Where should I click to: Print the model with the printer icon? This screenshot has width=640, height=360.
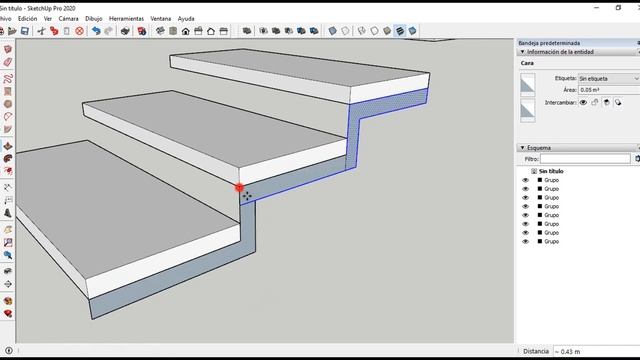click(125, 31)
